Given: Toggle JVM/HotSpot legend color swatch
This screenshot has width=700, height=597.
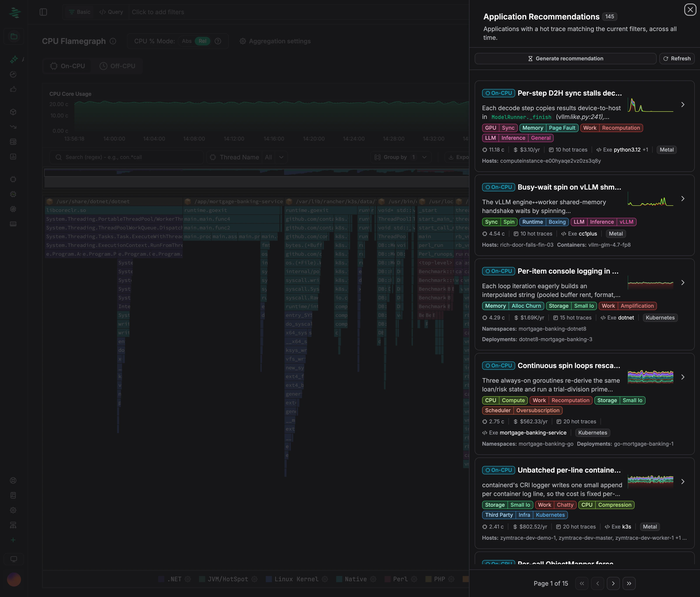Looking at the screenshot, I should coord(202,579).
